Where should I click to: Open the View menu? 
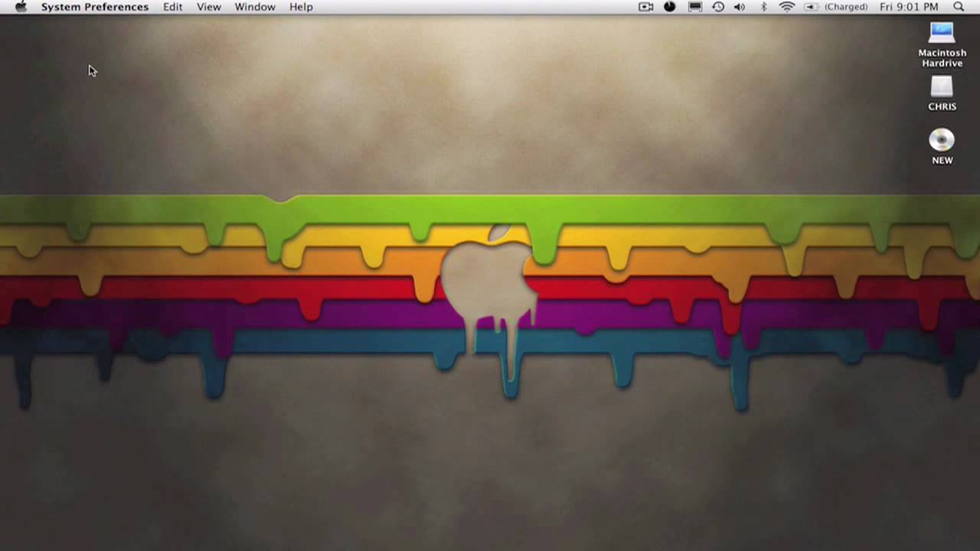(x=209, y=7)
